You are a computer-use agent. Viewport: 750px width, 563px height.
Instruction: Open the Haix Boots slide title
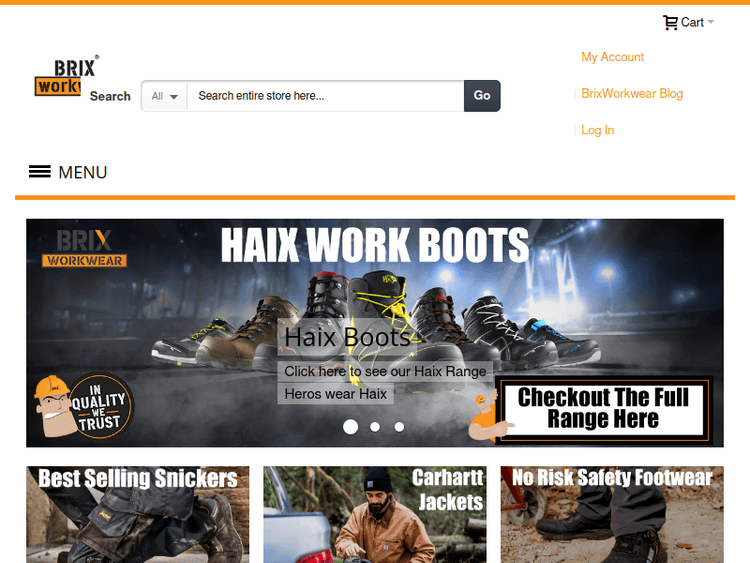(x=347, y=337)
